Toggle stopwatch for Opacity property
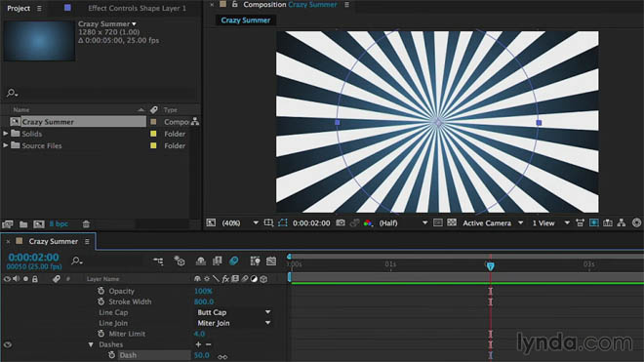Screen dimensions: 644x362 point(101,291)
